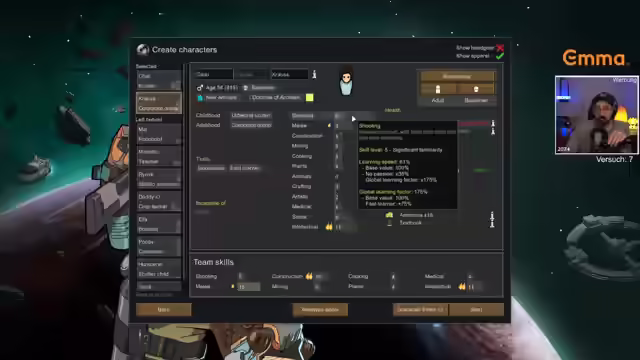Click the teal faction icon
640x360 pixels.
[x=200, y=98]
